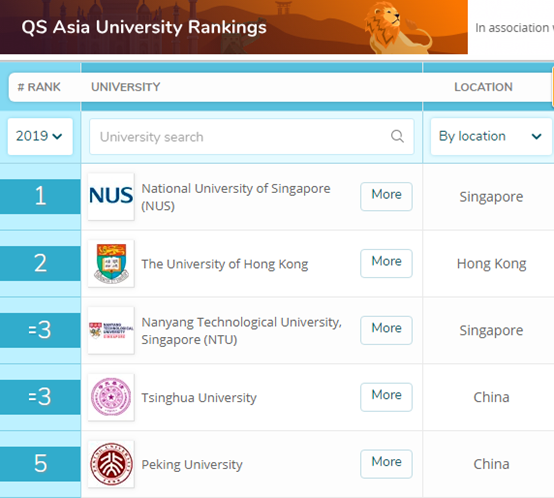This screenshot has height=498, width=554.
Task: Open the University of Hong Kong crest
Action: tap(111, 263)
